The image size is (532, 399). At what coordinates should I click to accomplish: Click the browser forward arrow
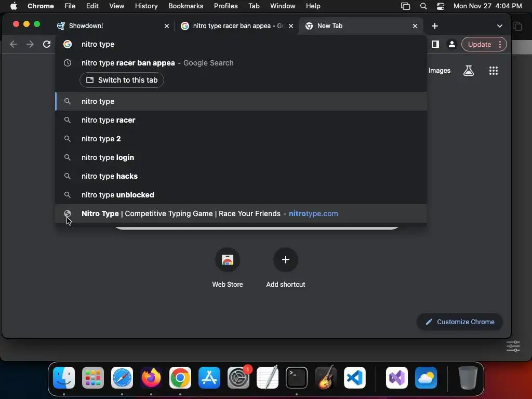click(30, 44)
